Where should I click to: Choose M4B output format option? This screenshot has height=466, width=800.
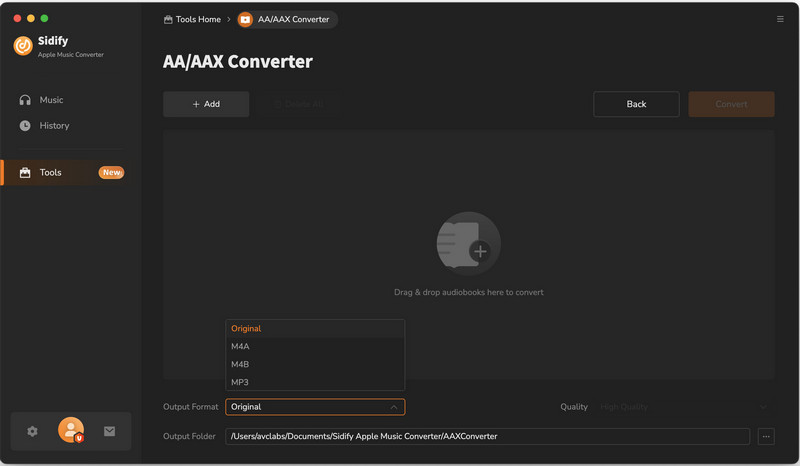[240, 364]
